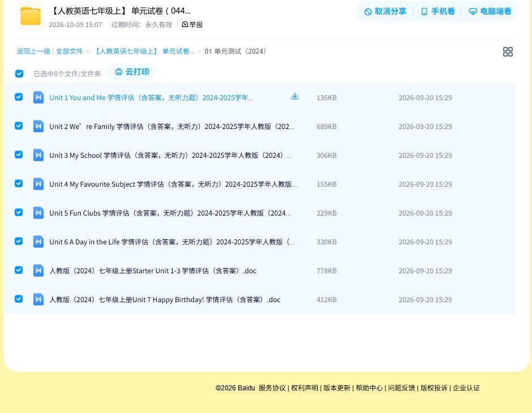Click 01 单元测试（2024）current folder breadcrumb
532x413 pixels.
pos(235,51)
